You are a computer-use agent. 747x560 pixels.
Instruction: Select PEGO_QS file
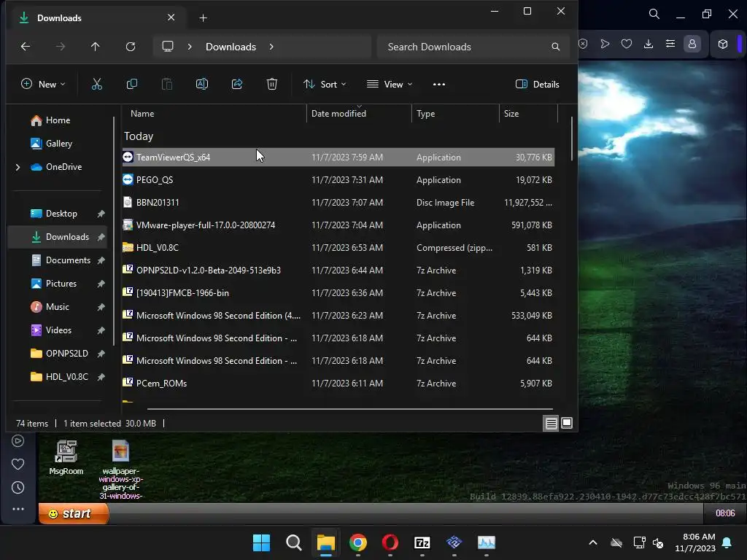pos(338,180)
